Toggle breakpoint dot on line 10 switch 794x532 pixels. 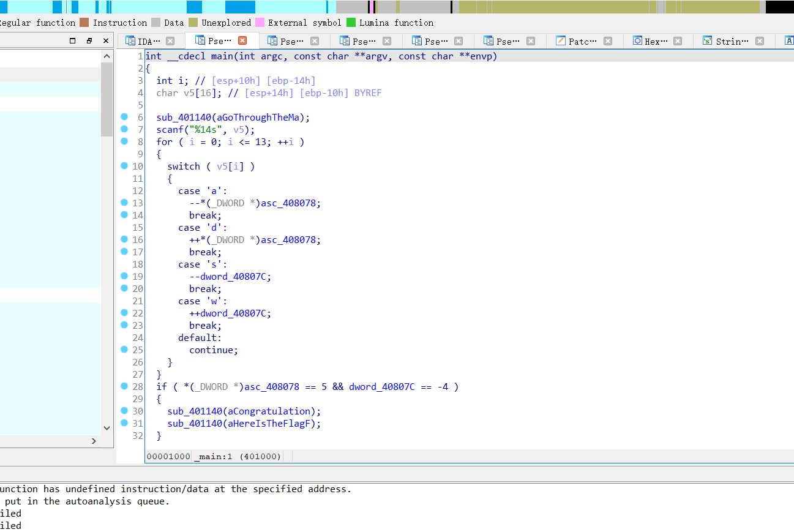[124, 166]
